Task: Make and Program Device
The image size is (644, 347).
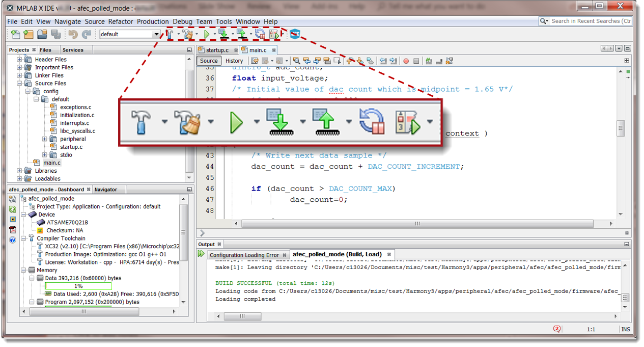Action: pyautogui.click(x=224, y=34)
